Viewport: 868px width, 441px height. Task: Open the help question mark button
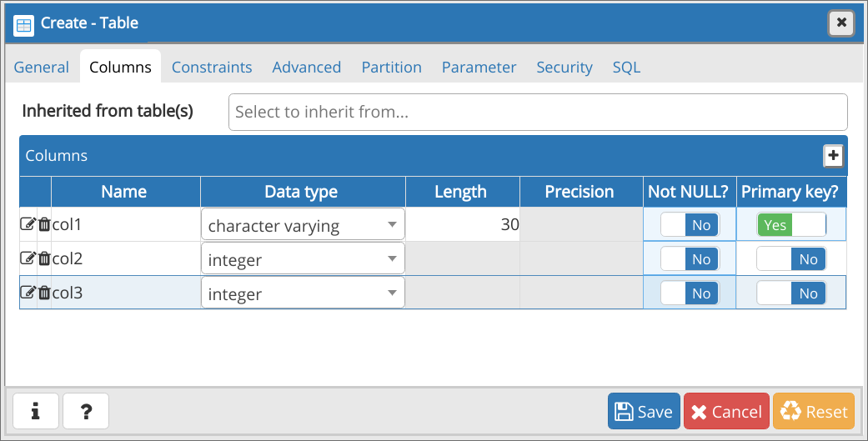pos(86,411)
